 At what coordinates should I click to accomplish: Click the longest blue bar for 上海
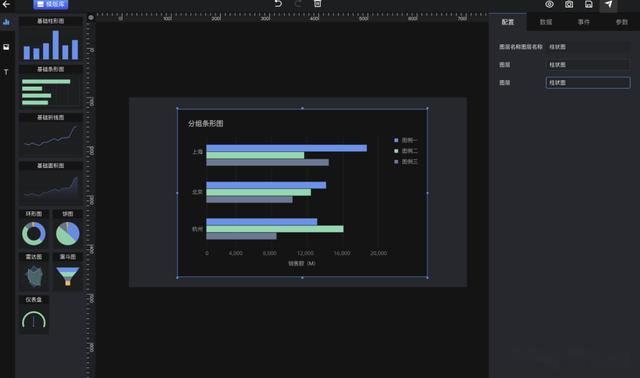(x=287, y=148)
